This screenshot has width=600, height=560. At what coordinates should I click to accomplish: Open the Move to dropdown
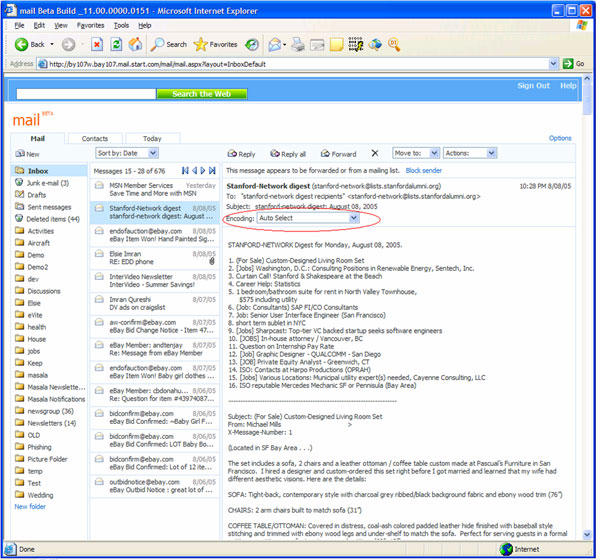[416, 153]
